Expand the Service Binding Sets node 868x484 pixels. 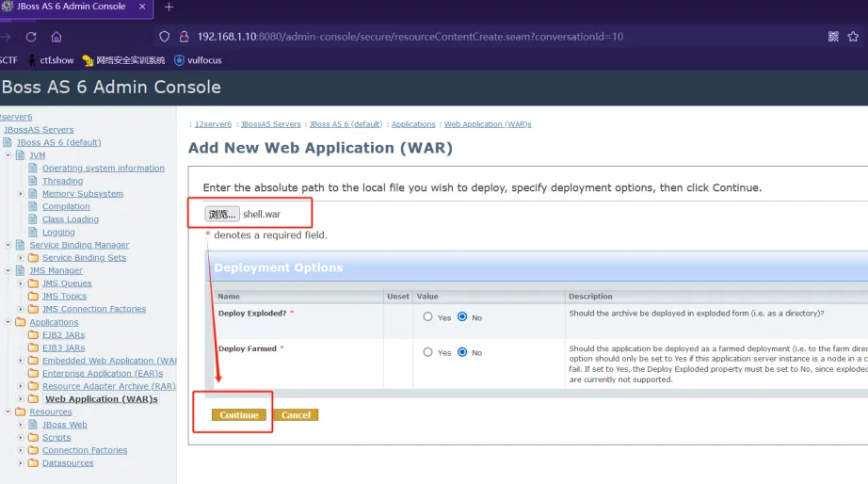[x=21, y=257]
